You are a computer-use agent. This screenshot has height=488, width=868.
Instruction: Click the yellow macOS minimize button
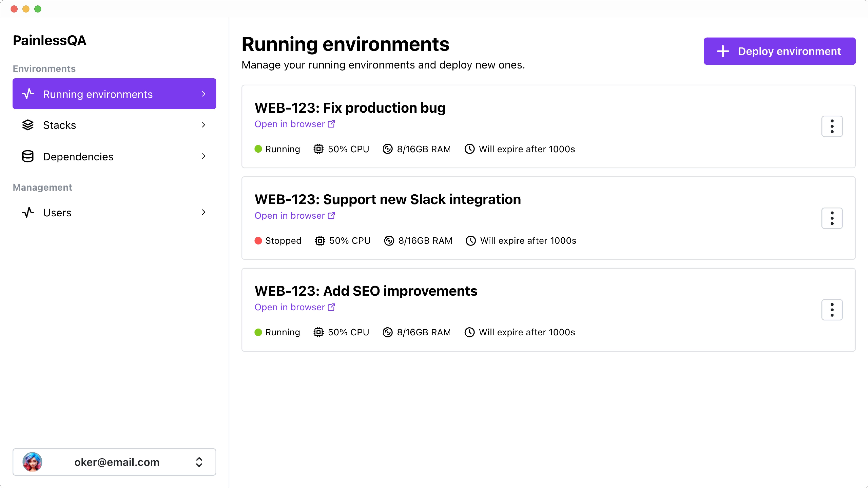(26, 9)
